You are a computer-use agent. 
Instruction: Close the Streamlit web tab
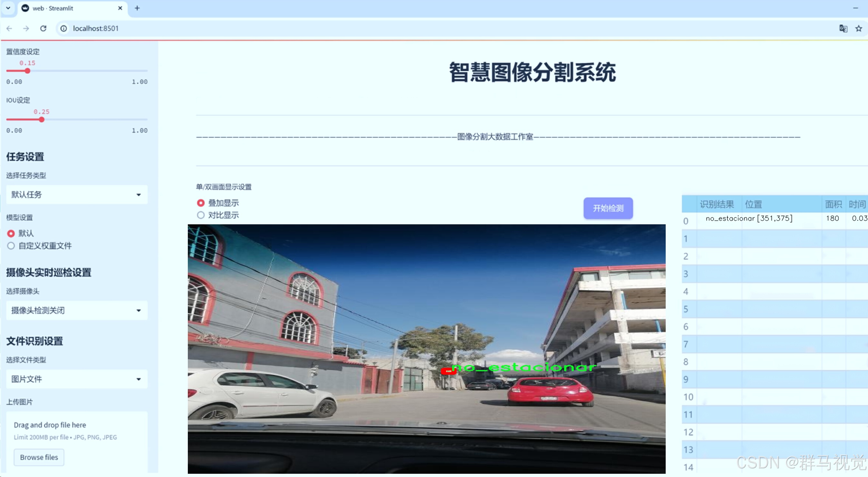(x=120, y=8)
